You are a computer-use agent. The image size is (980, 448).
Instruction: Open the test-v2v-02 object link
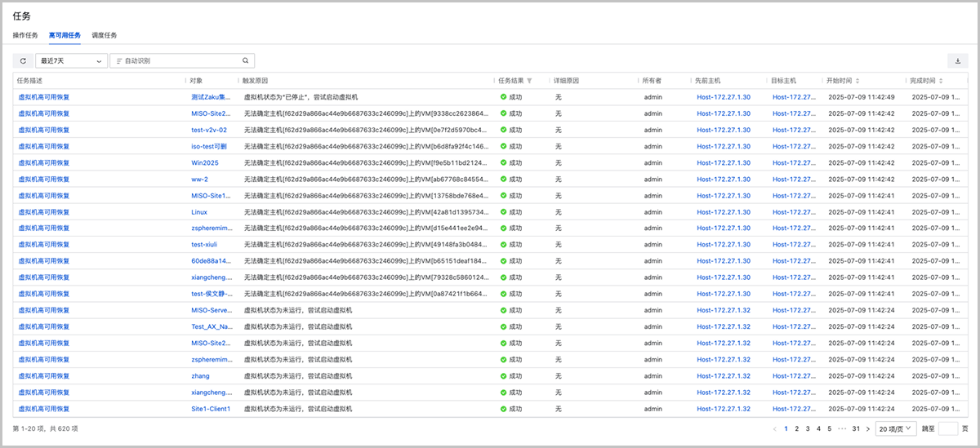(209, 131)
